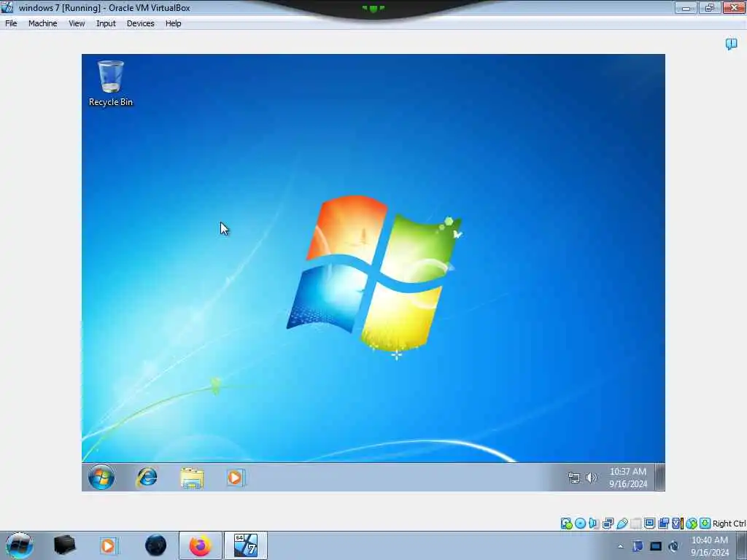747x560 pixels.
Task: Open the Input menu
Action: point(106,23)
